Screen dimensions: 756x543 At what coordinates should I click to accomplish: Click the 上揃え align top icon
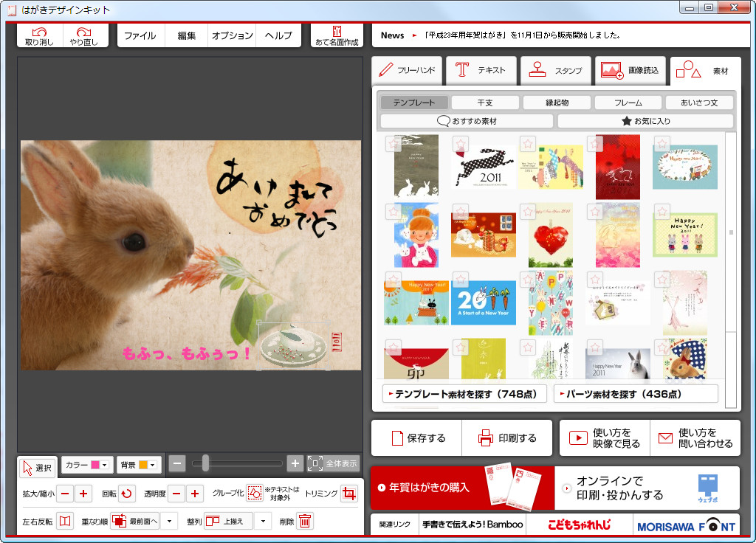click(228, 521)
